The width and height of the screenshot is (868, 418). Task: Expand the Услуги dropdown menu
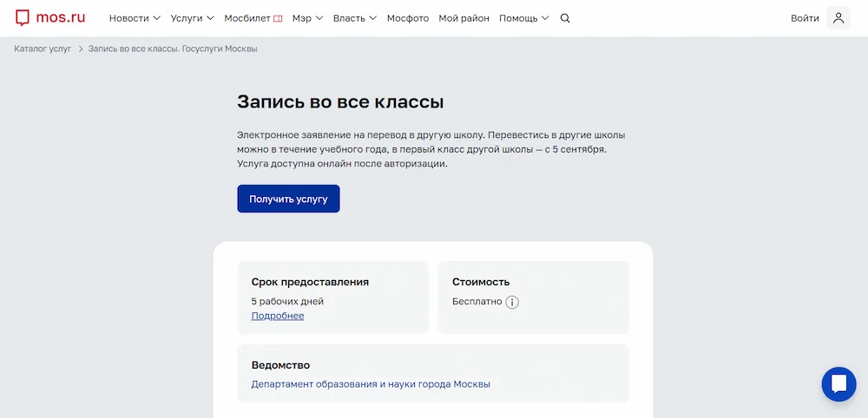pyautogui.click(x=192, y=18)
